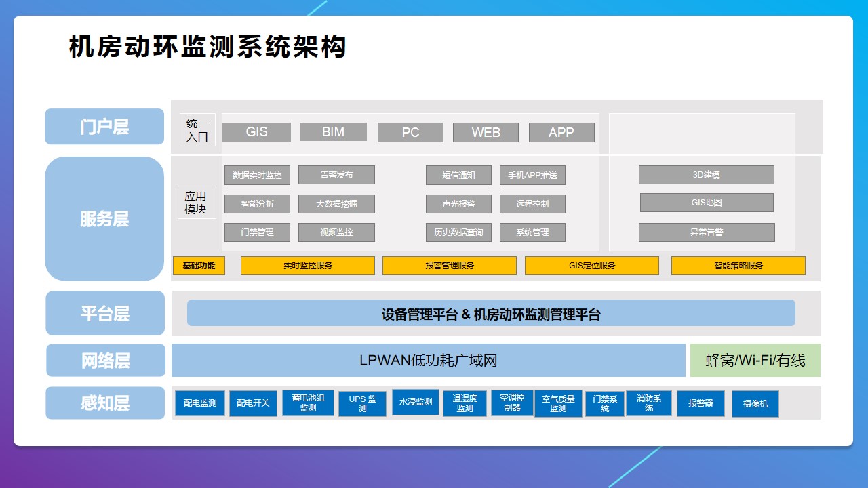Click the green 蜂窝/Wi-Fi/有线 box

click(755, 361)
